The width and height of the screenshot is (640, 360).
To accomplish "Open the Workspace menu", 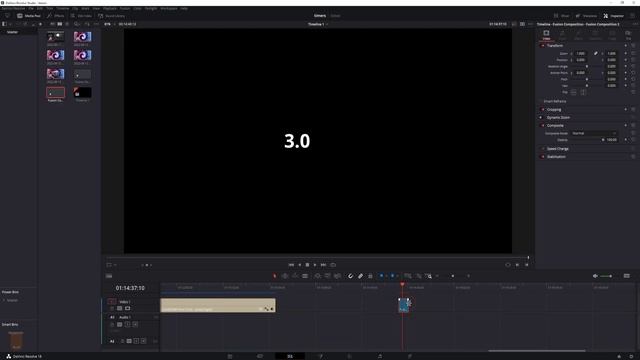I will [x=169, y=8].
